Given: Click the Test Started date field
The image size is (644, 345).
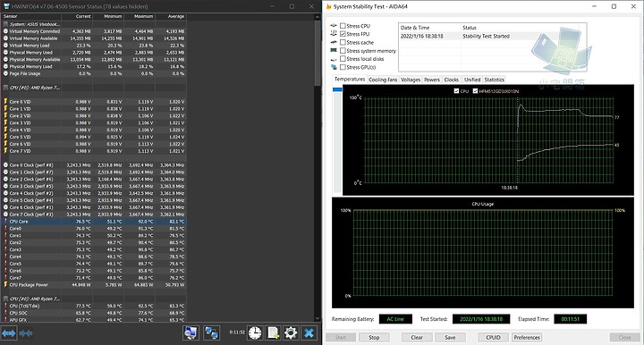Looking at the screenshot, I should tap(481, 319).
